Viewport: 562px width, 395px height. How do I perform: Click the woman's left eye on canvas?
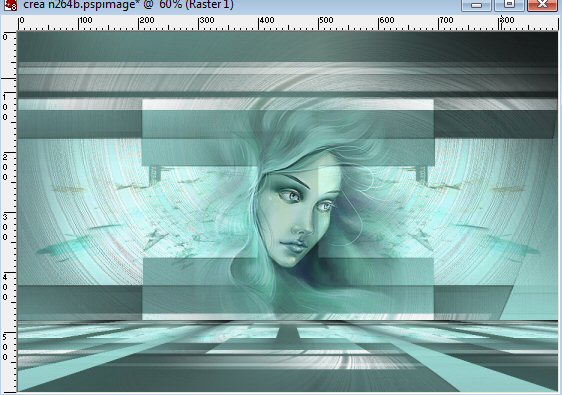tap(325, 206)
